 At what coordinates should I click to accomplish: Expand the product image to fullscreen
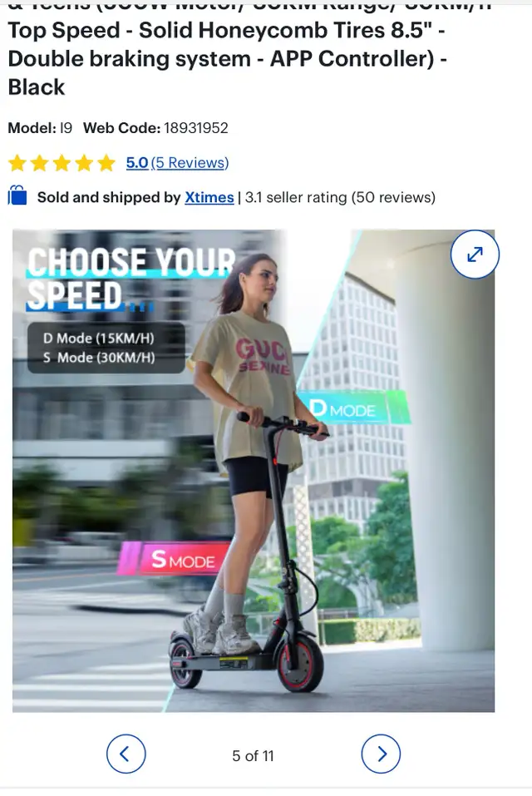click(x=475, y=255)
